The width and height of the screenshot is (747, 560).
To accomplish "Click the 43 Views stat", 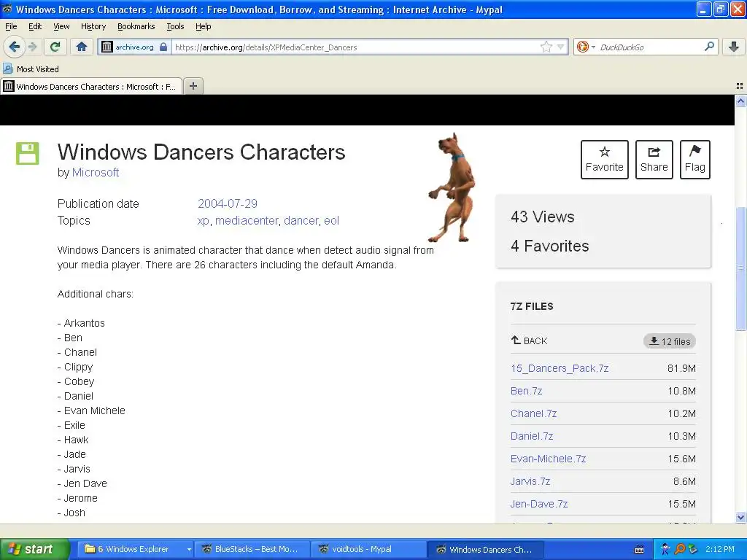I will (x=543, y=217).
